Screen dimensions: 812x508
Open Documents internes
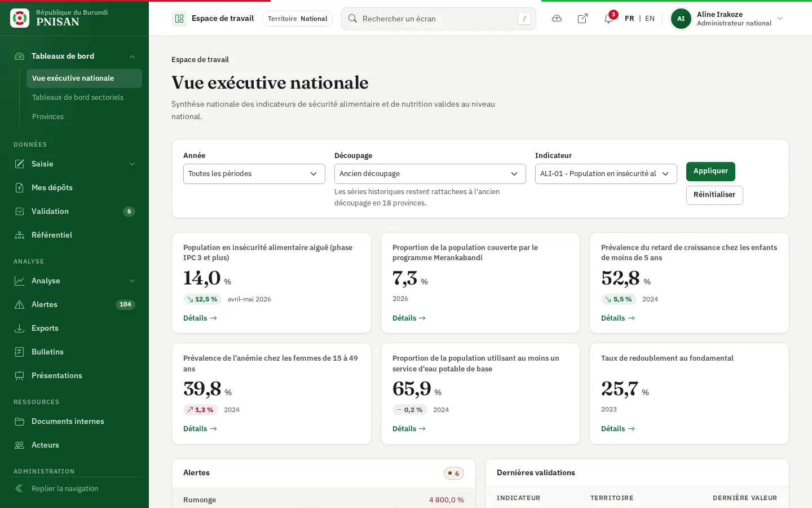(x=74, y=421)
